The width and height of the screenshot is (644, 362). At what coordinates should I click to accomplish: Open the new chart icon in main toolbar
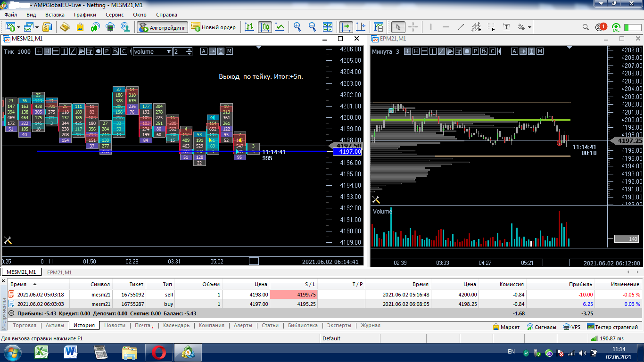click(x=9, y=27)
